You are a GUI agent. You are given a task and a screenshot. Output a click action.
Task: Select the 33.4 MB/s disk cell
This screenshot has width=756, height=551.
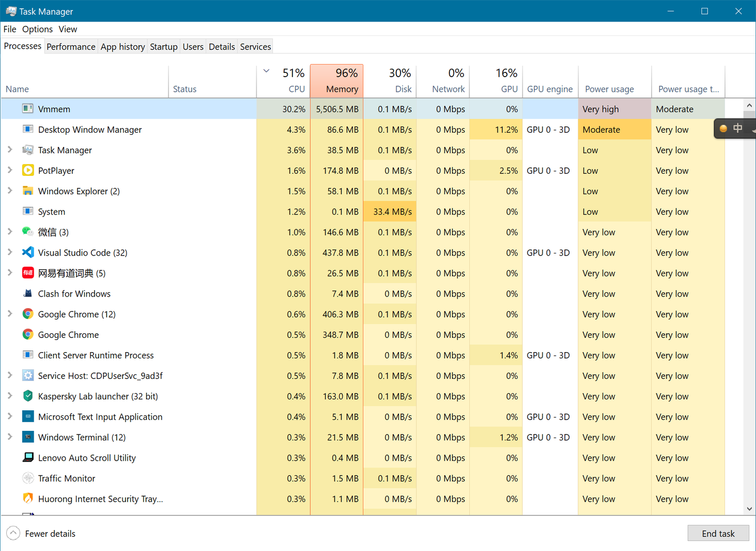point(390,211)
